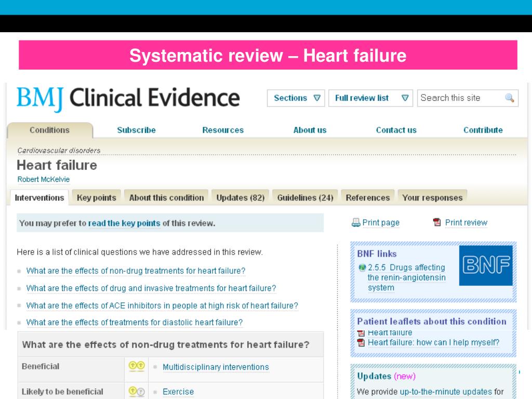532x399 pixels.
Task: Open 'Heart failure: how can I help myself?' leaflet
Action: tap(434, 343)
